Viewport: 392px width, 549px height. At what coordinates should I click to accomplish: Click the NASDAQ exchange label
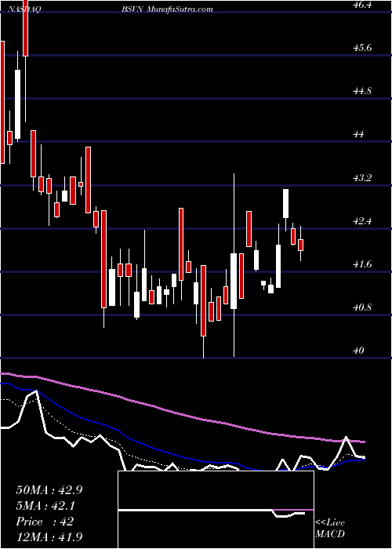[x=24, y=9]
